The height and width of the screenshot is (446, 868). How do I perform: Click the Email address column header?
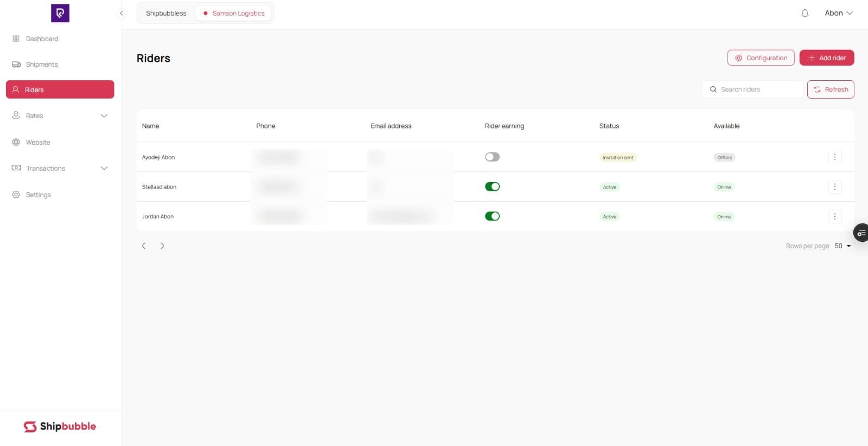coord(391,126)
